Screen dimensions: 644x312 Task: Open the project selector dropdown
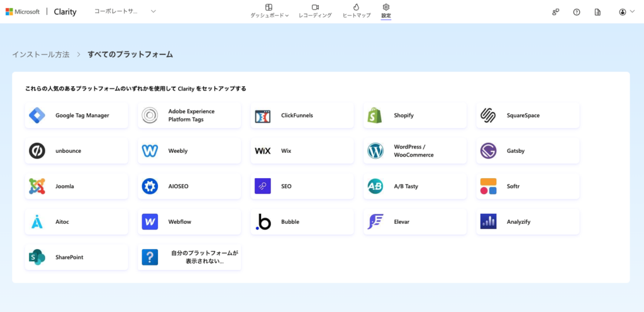tap(125, 11)
